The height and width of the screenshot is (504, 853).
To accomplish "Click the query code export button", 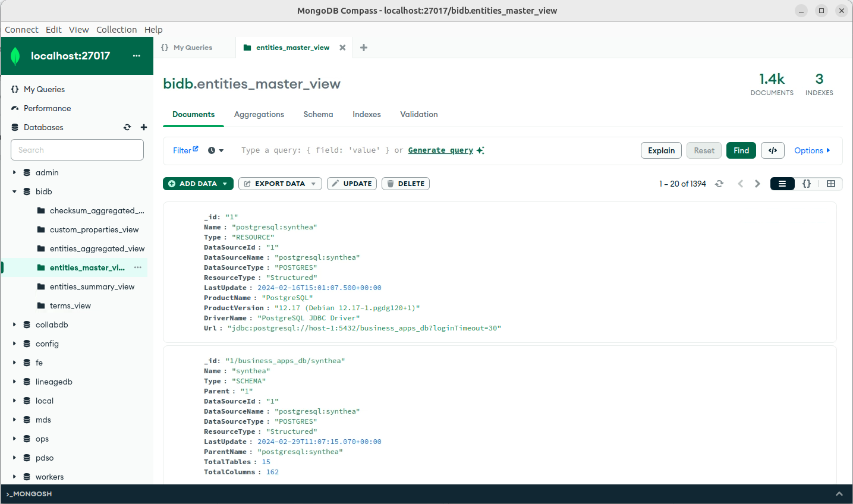I will tap(773, 150).
